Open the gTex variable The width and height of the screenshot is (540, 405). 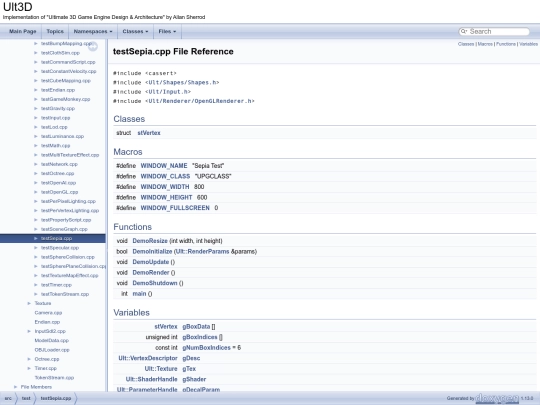click(189, 369)
